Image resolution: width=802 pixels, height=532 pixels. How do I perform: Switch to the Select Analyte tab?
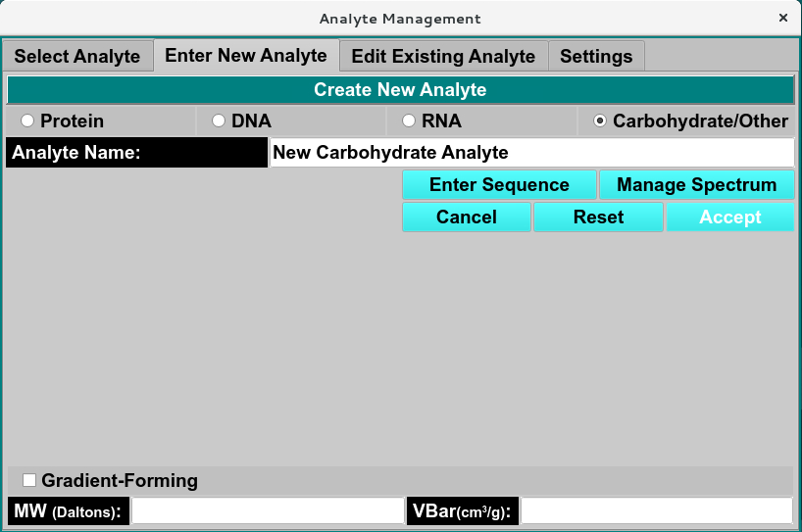coord(77,56)
